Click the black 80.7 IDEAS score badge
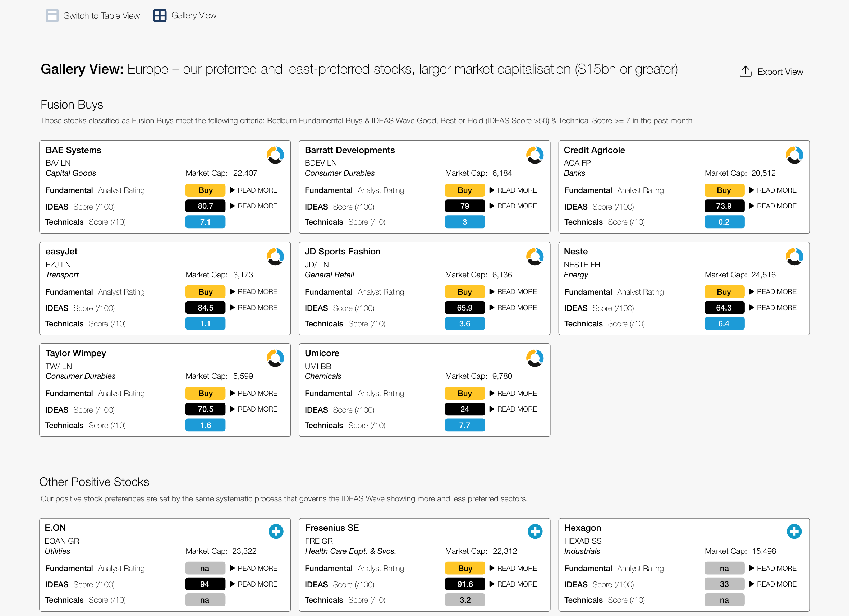849x616 pixels. (x=206, y=206)
